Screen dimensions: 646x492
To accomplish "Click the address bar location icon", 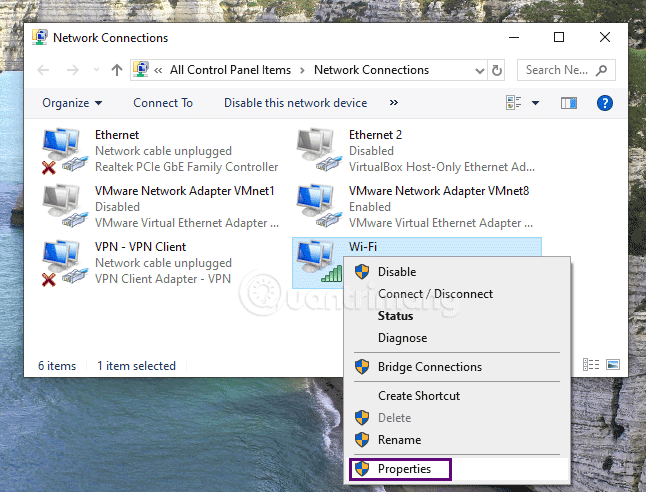I will click(141, 70).
